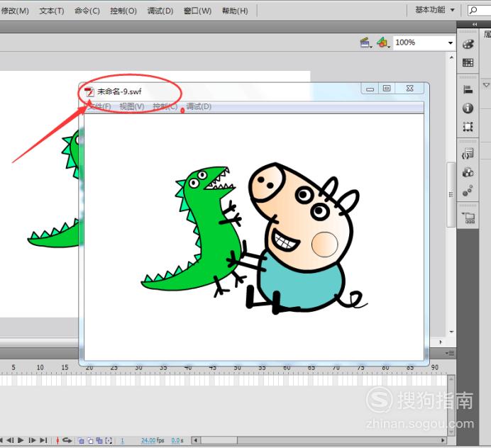Open the Info panel icon
Screen dimensions: 491x448
click(x=468, y=108)
